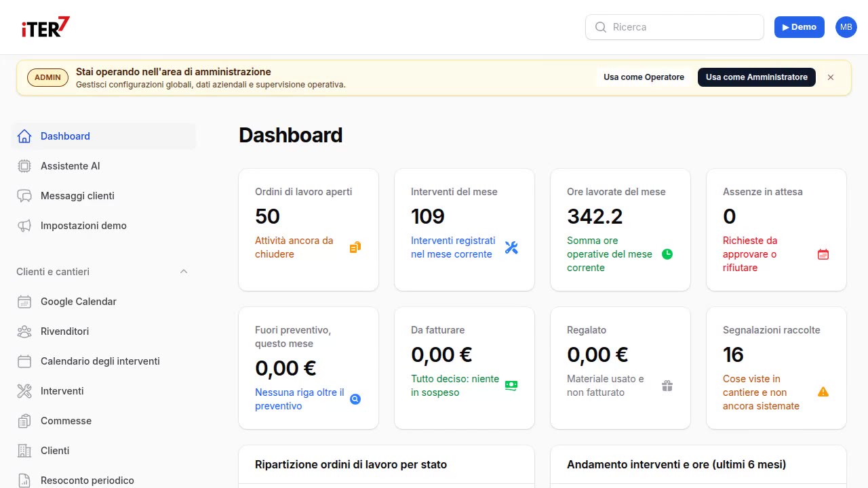
Task: Click the gift icon in Regalato card
Action: tap(667, 386)
